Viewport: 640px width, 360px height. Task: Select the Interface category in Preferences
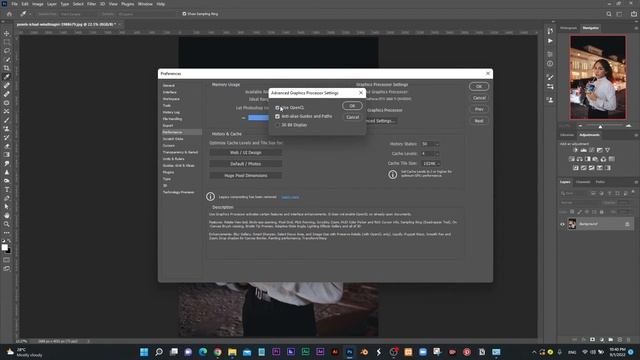170,92
